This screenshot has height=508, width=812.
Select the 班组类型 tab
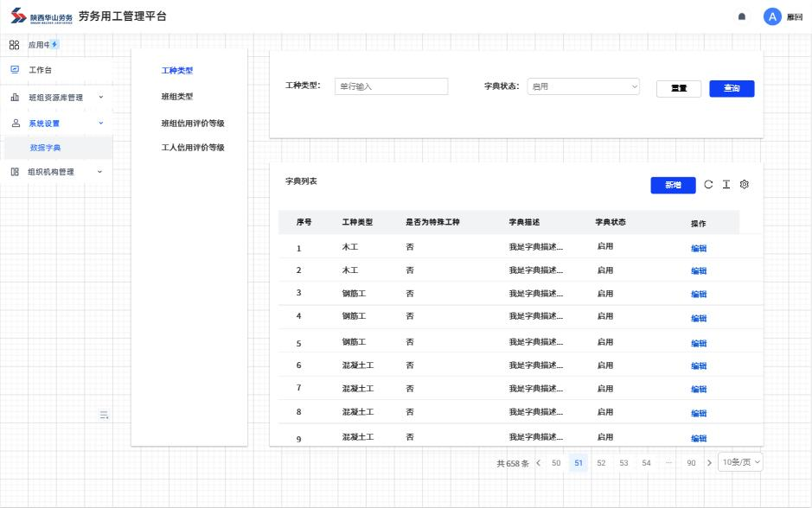[x=177, y=97]
